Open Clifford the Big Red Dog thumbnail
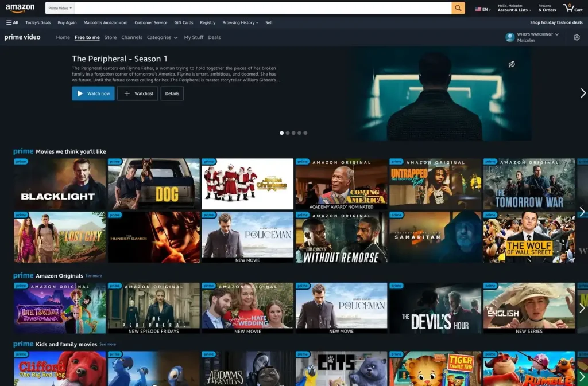The height and width of the screenshot is (386, 588). click(x=60, y=368)
